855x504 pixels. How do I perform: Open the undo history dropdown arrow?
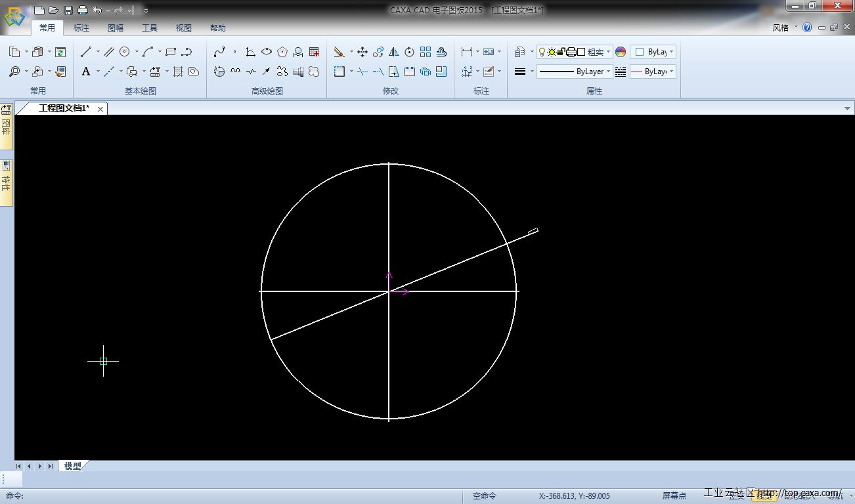[x=107, y=10]
